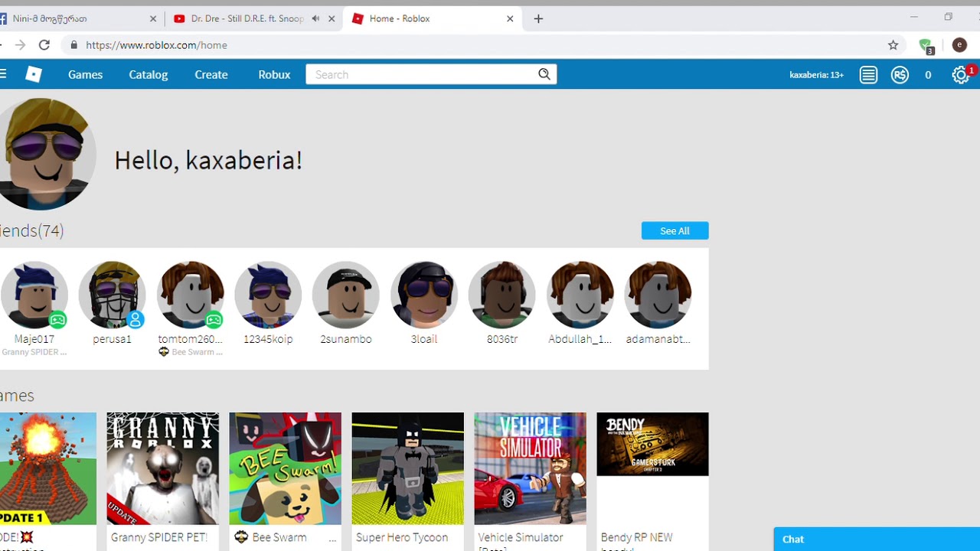Click the Robux currency icon
Image resolution: width=980 pixels, height=551 pixels.
pyautogui.click(x=900, y=75)
